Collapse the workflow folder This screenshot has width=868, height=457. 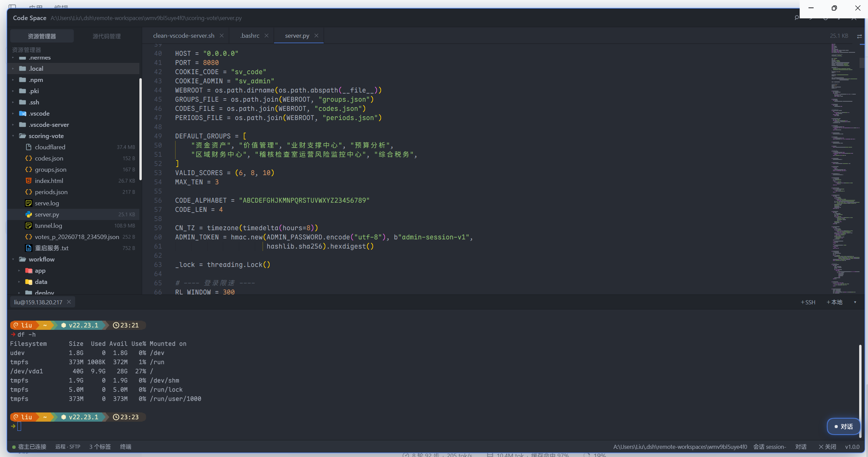pos(13,259)
